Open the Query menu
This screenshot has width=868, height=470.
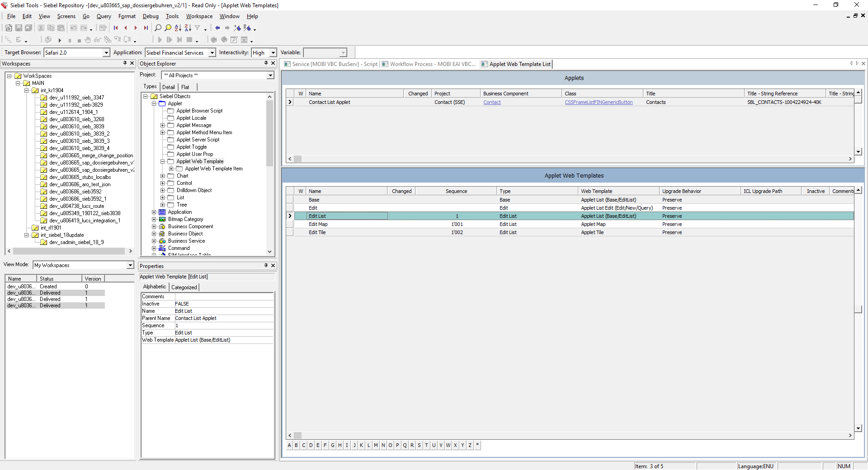point(104,16)
